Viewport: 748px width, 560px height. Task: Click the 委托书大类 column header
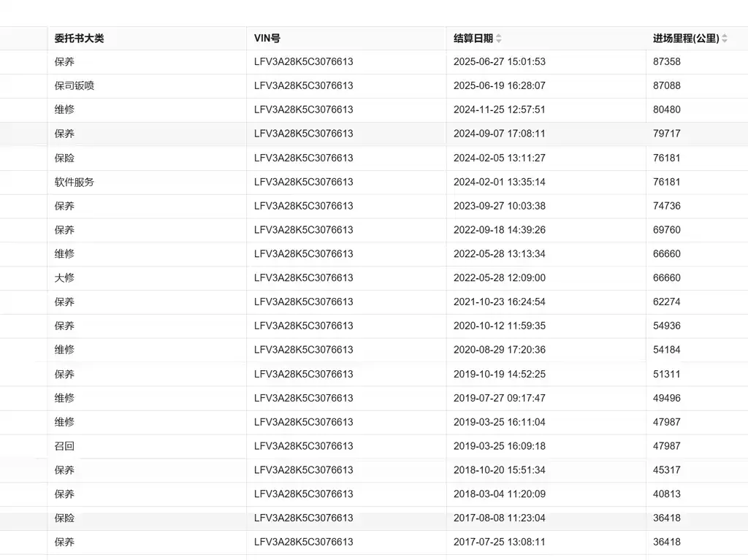[79, 38]
